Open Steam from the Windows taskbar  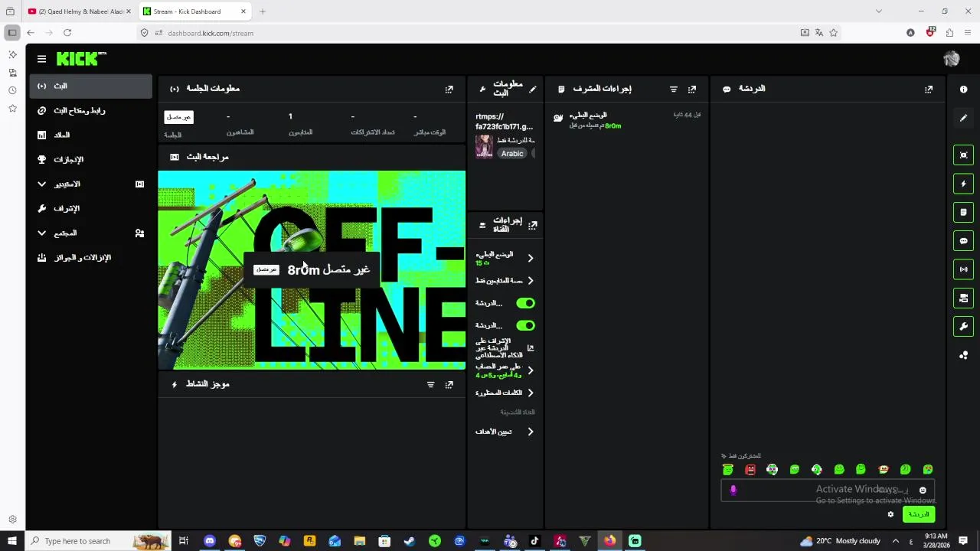pos(410,541)
